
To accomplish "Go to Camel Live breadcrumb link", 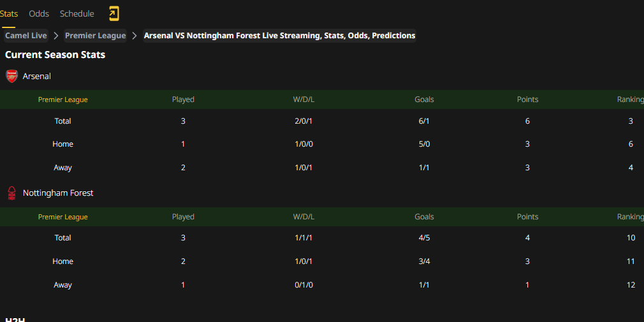I will (x=26, y=36).
